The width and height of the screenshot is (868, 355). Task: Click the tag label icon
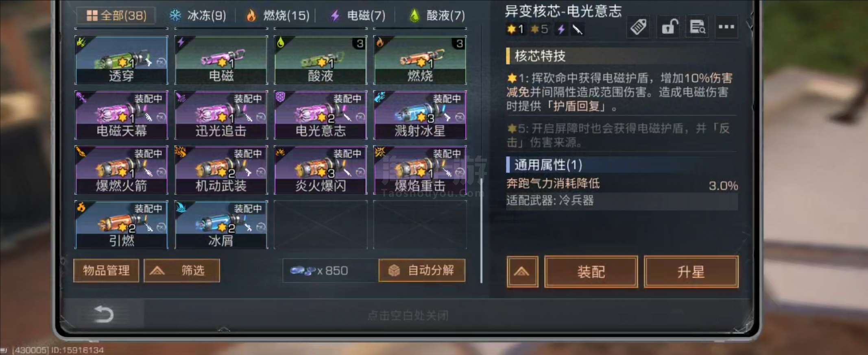coord(639,27)
